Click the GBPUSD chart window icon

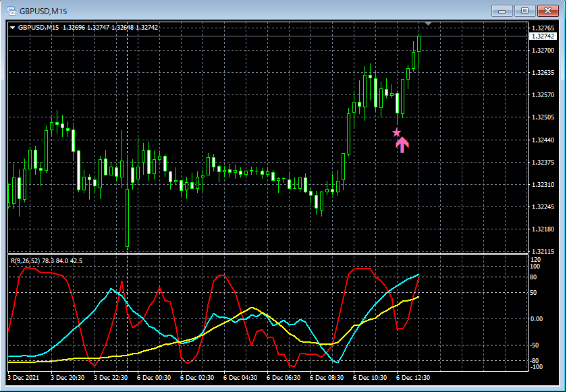[11, 11]
